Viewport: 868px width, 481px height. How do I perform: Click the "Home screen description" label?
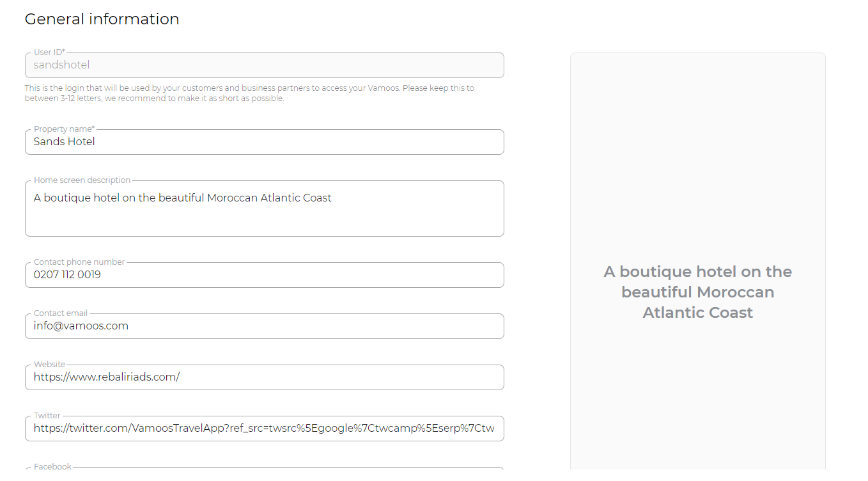[x=82, y=180]
